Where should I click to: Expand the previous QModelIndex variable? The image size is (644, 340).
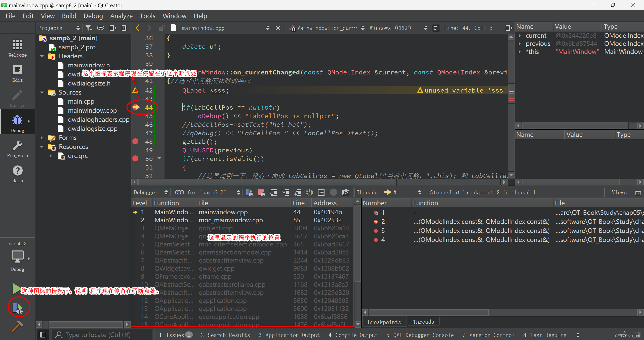tap(520, 44)
